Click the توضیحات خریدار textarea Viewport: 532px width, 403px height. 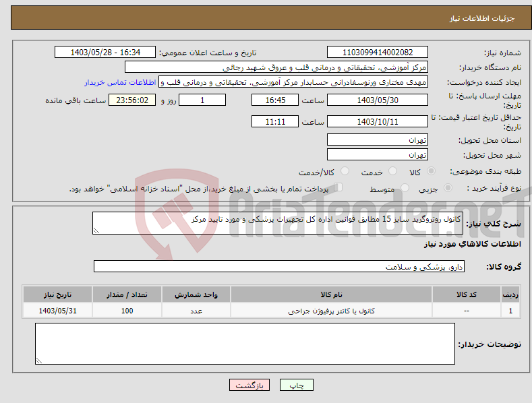click(245, 344)
